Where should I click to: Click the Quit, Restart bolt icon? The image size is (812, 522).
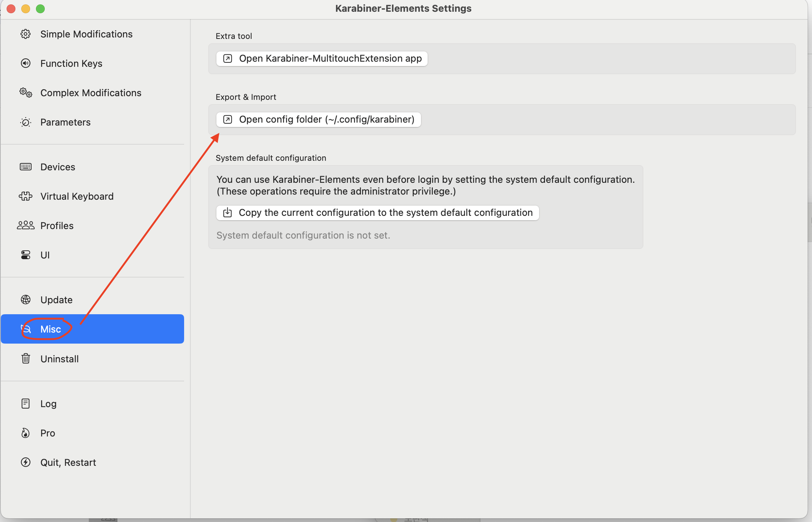point(25,463)
